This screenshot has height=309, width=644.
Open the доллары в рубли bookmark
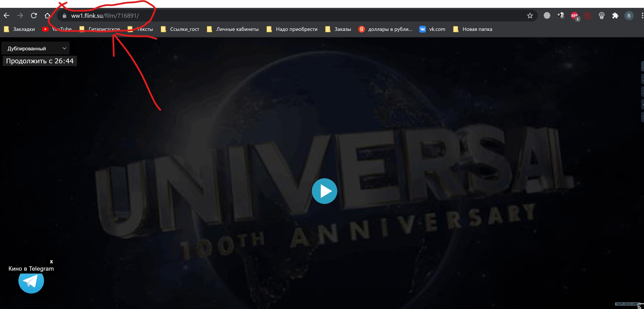(x=385, y=29)
